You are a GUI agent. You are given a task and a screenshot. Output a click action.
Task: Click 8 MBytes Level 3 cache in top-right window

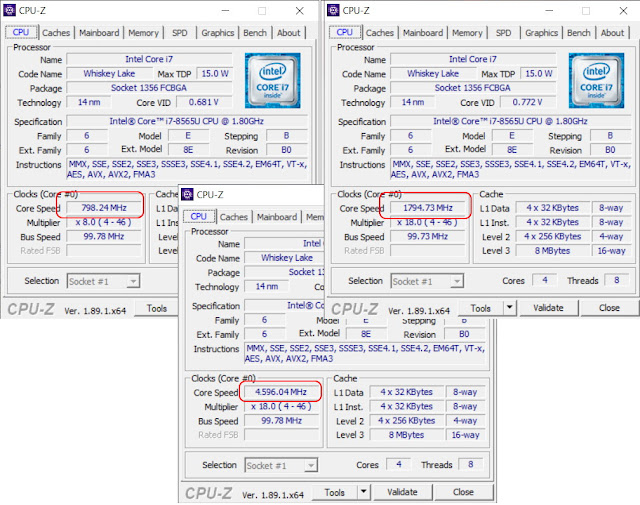552,251
